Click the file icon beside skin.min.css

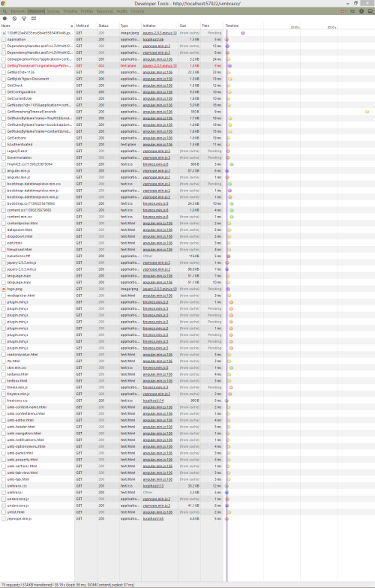click(4, 367)
